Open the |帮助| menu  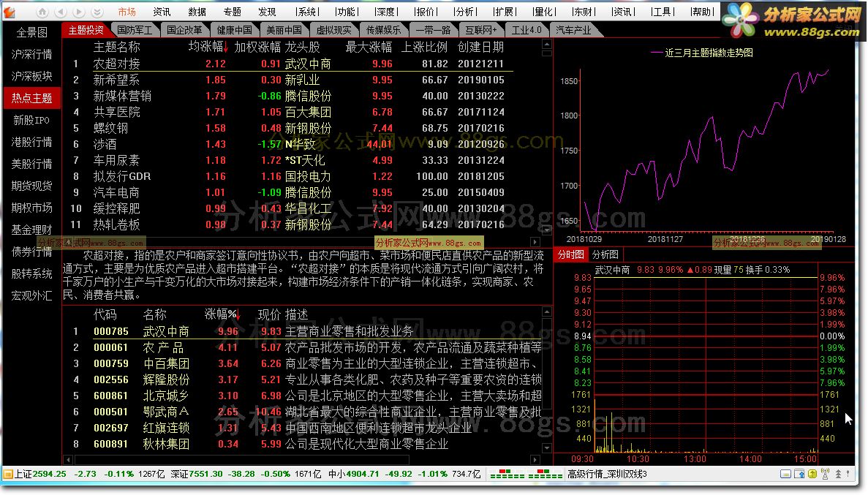click(703, 12)
